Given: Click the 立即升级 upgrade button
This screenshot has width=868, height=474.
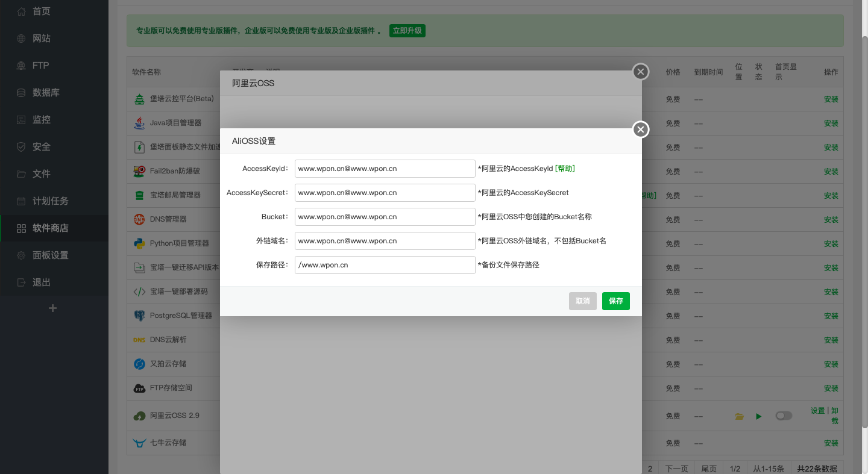Looking at the screenshot, I should (x=407, y=30).
